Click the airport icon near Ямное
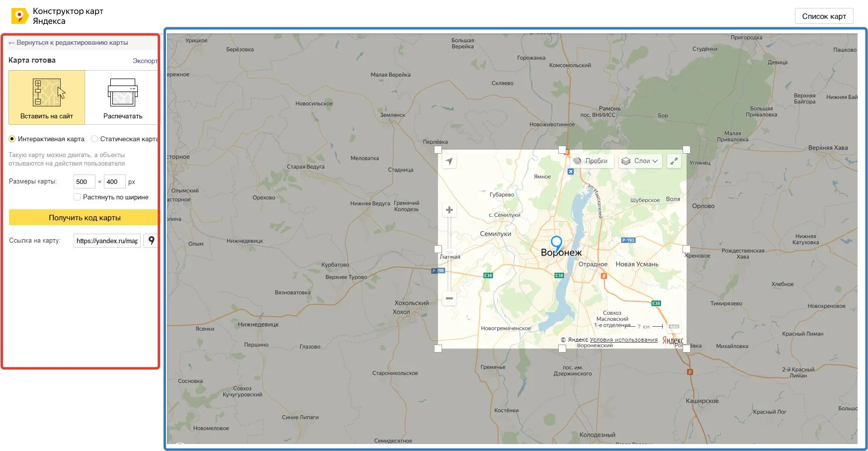 [571, 172]
